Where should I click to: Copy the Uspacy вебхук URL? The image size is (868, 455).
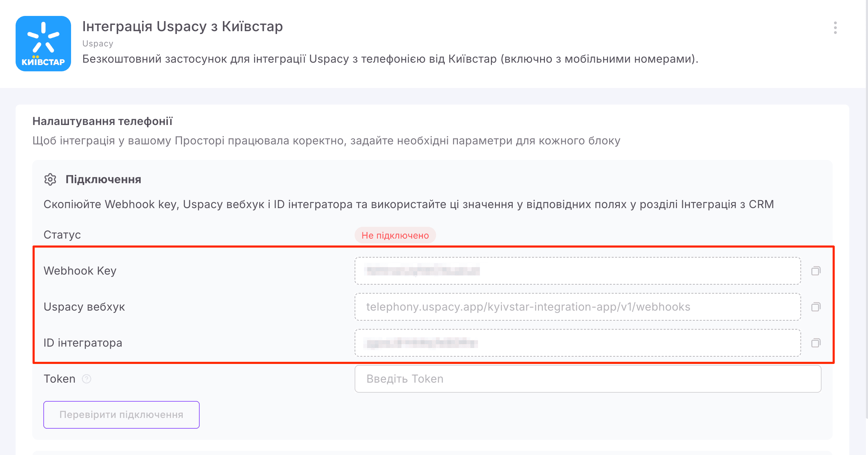coord(815,307)
